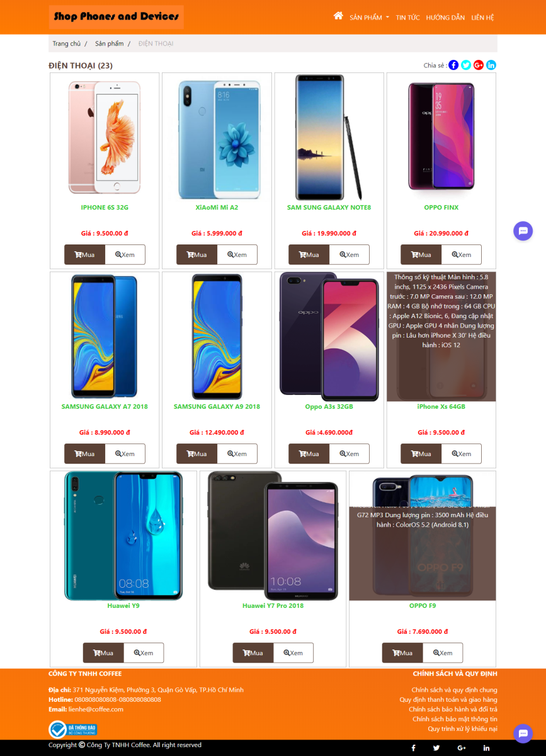
Task: Share page on Facebook via blue icon
Action: (453, 65)
